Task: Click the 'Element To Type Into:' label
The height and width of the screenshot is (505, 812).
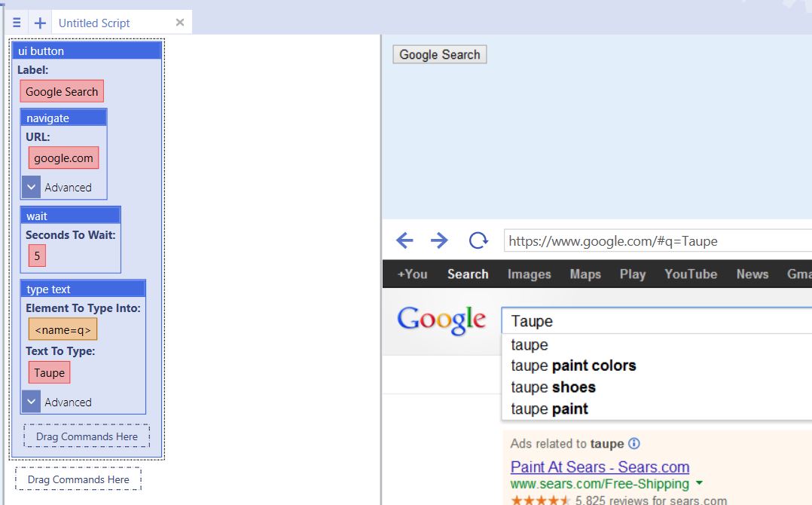Action: tap(83, 308)
